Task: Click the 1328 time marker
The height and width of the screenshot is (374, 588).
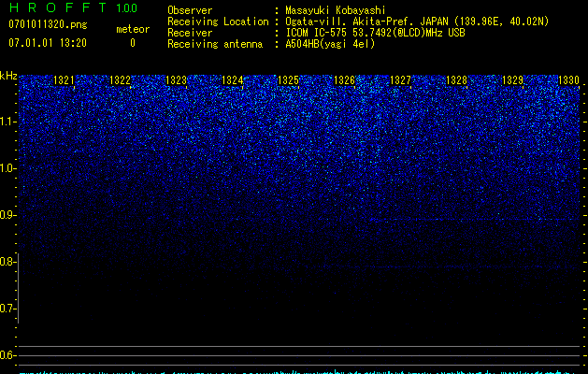Action: tap(456, 80)
